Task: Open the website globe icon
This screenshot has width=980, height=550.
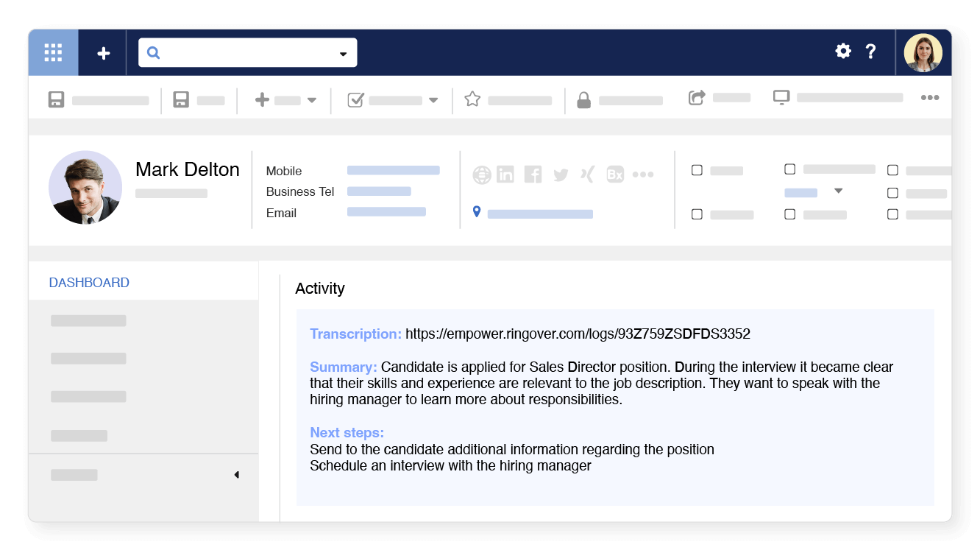Action: (482, 174)
